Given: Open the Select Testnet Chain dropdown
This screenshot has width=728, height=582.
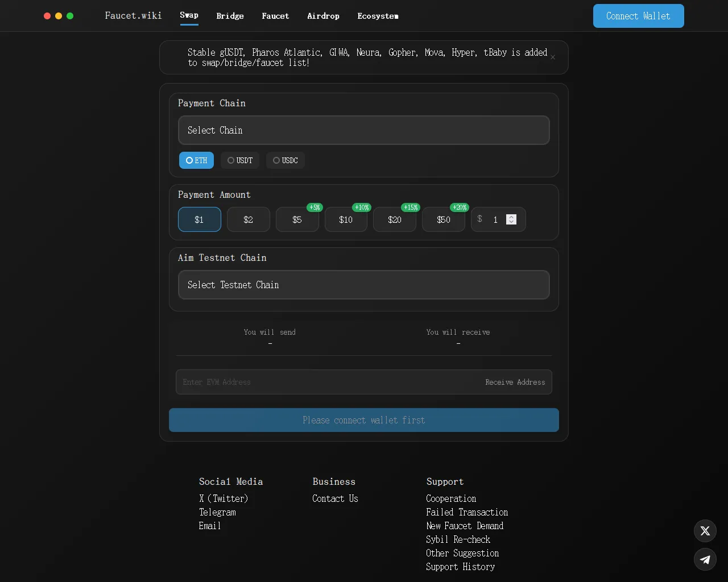Looking at the screenshot, I should (363, 285).
